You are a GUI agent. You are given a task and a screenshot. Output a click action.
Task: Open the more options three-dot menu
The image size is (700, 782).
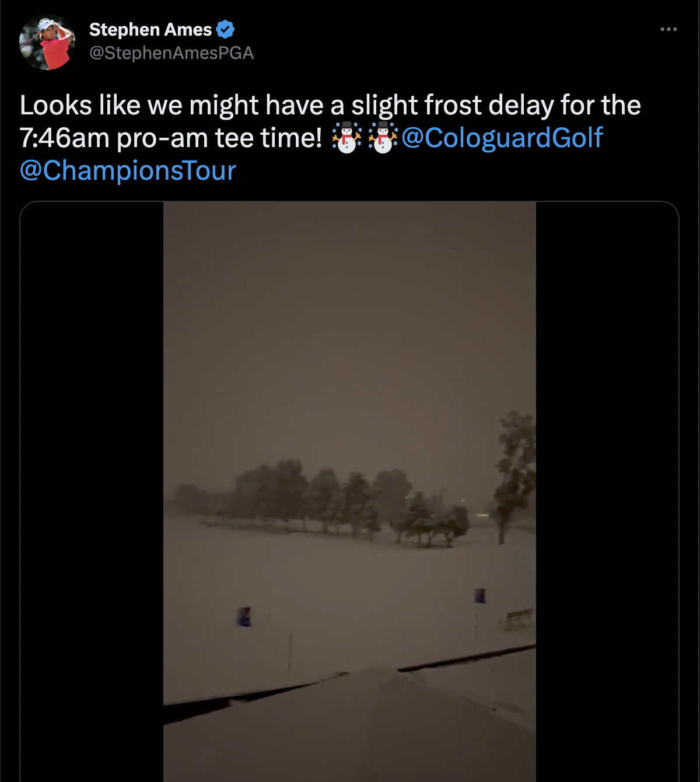click(x=668, y=29)
